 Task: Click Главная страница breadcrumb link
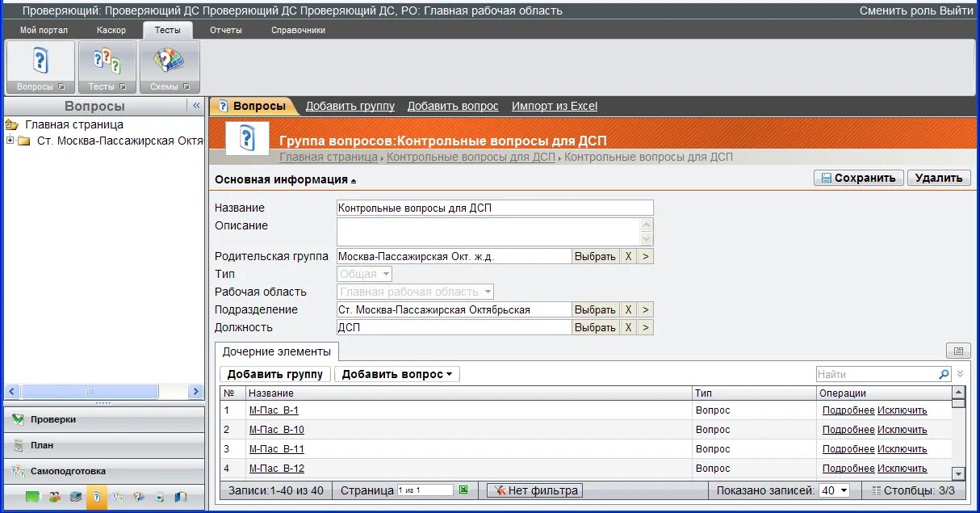coord(329,157)
